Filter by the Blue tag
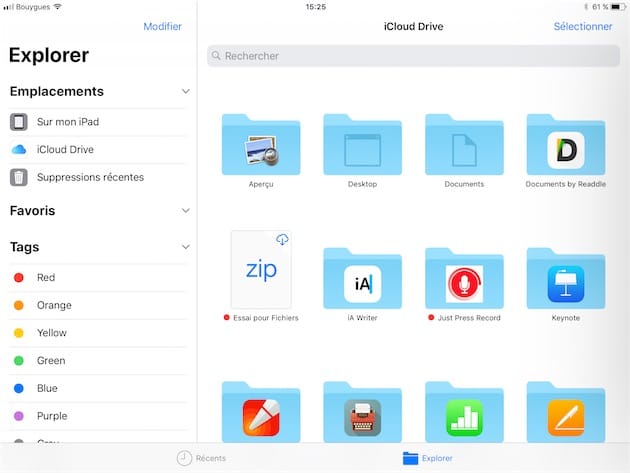The width and height of the screenshot is (630, 473). tap(98, 389)
